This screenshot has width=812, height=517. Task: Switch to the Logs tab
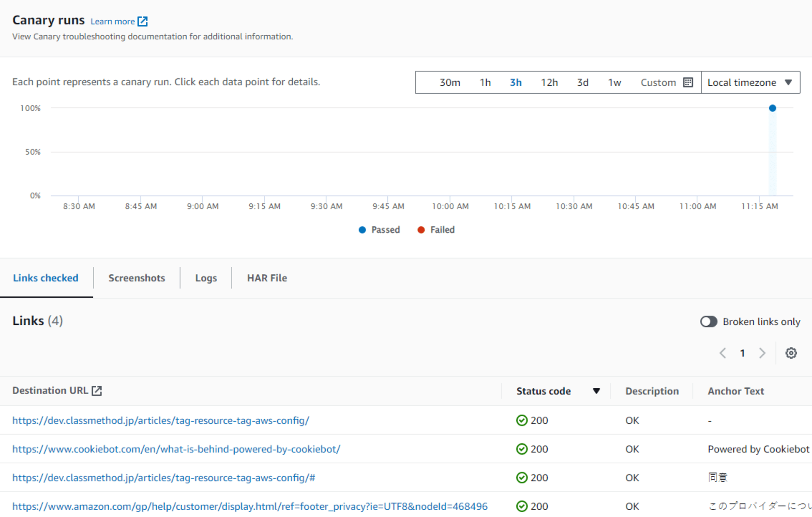pyautogui.click(x=205, y=277)
